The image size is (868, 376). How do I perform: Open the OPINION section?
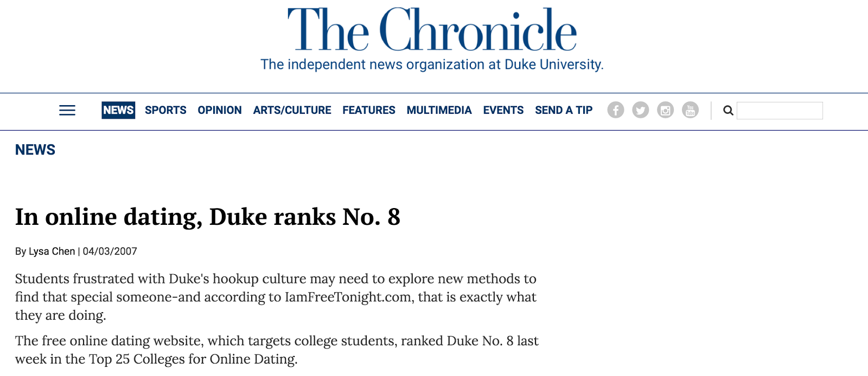tap(220, 110)
